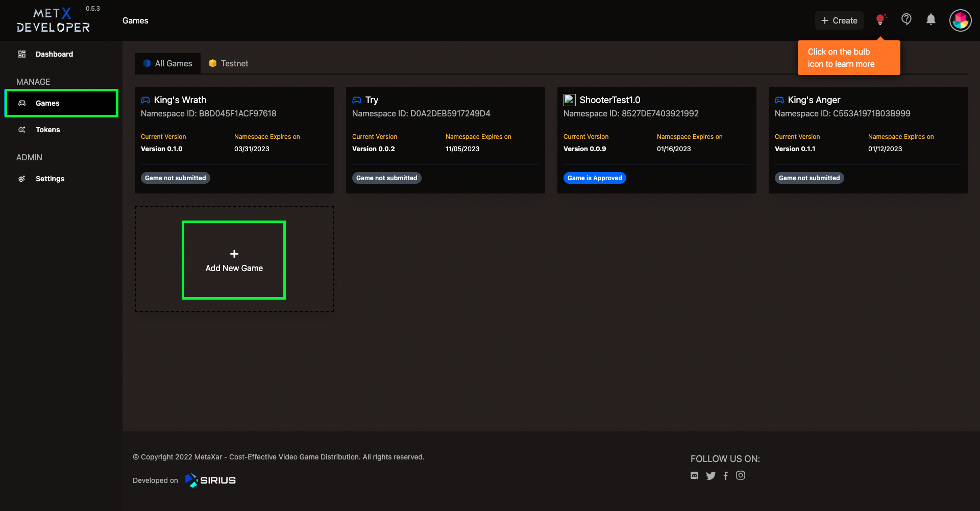Click the orange bulb tooltip message
This screenshot has width=980, height=511.
(x=849, y=58)
